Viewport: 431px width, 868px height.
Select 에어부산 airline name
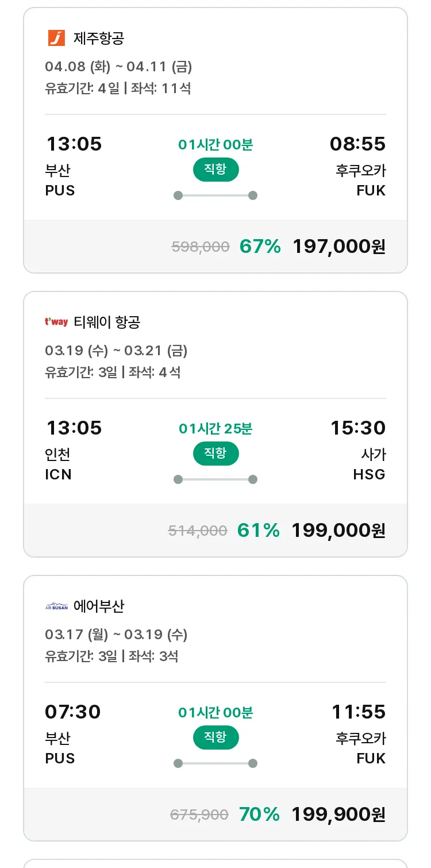tap(99, 606)
